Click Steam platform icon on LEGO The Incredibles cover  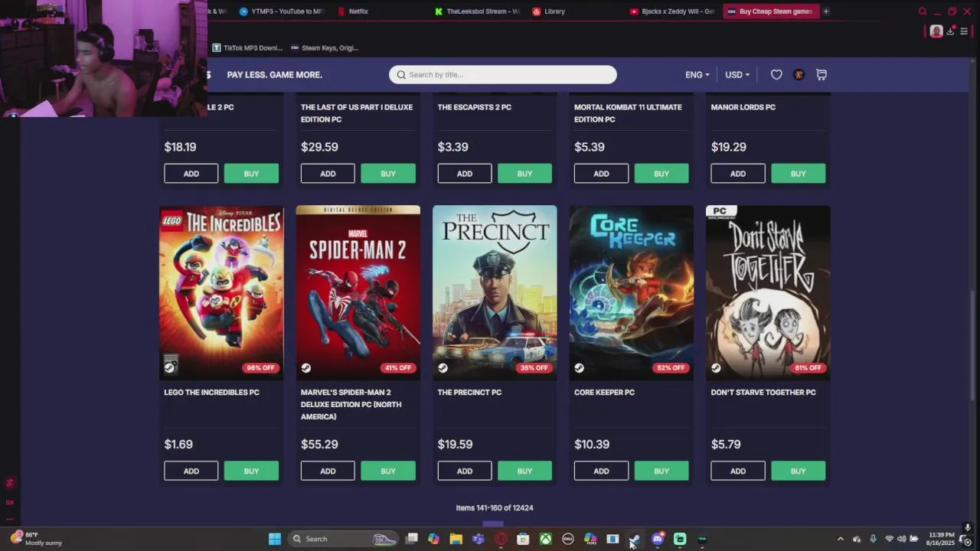click(170, 367)
